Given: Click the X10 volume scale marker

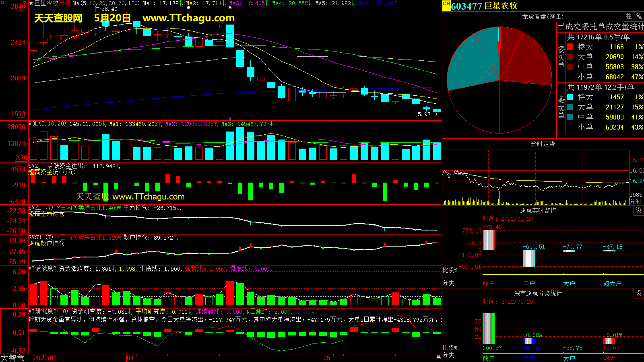Looking at the screenshot, I should coord(21,157).
